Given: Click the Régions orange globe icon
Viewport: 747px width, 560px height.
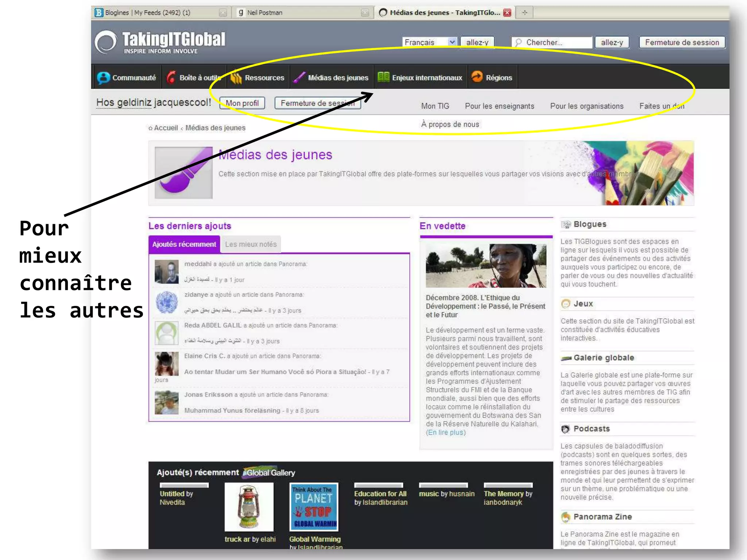Looking at the screenshot, I should (x=477, y=77).
